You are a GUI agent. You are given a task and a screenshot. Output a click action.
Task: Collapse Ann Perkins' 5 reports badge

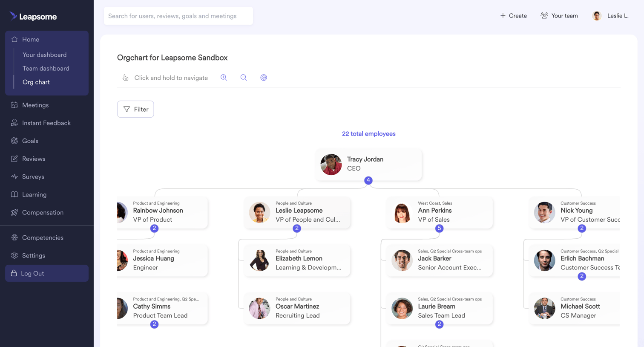coord(439,228)
